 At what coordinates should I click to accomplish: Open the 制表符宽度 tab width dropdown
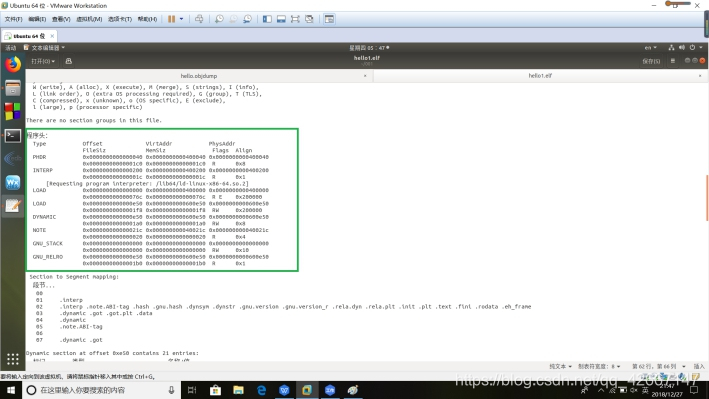pyautogui.click(x=599, y=366)
